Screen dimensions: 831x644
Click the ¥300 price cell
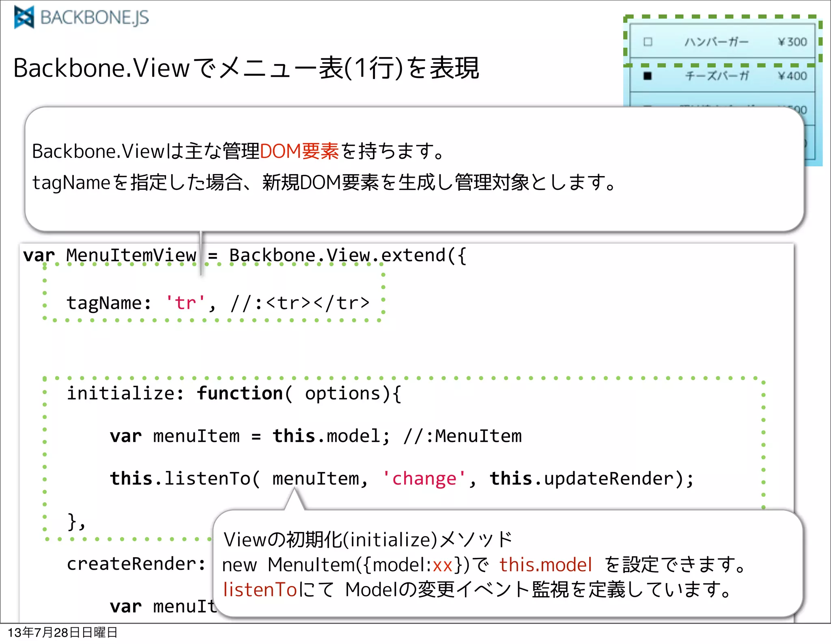pos(792,42)
